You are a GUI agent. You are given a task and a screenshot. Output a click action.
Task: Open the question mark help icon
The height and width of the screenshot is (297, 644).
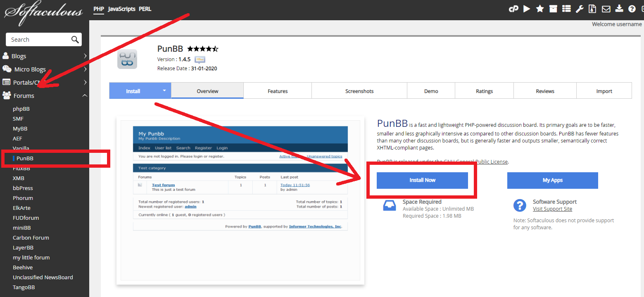point(632,9)
